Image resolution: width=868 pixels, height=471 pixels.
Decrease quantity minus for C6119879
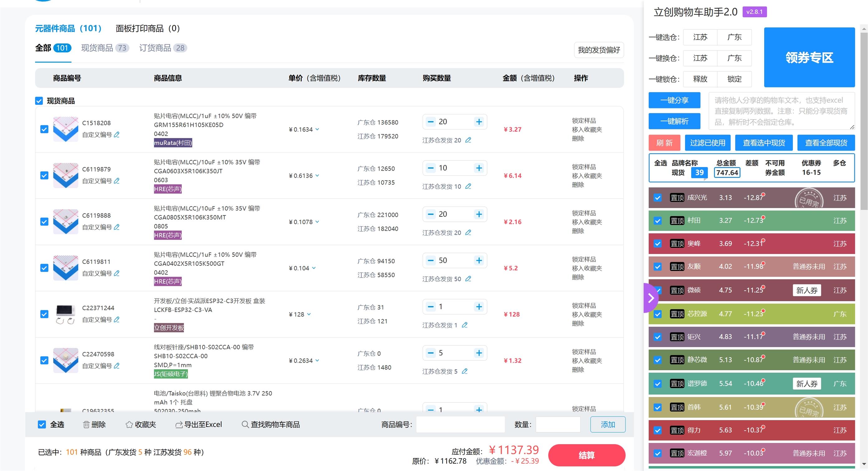[x=431, y=168]
